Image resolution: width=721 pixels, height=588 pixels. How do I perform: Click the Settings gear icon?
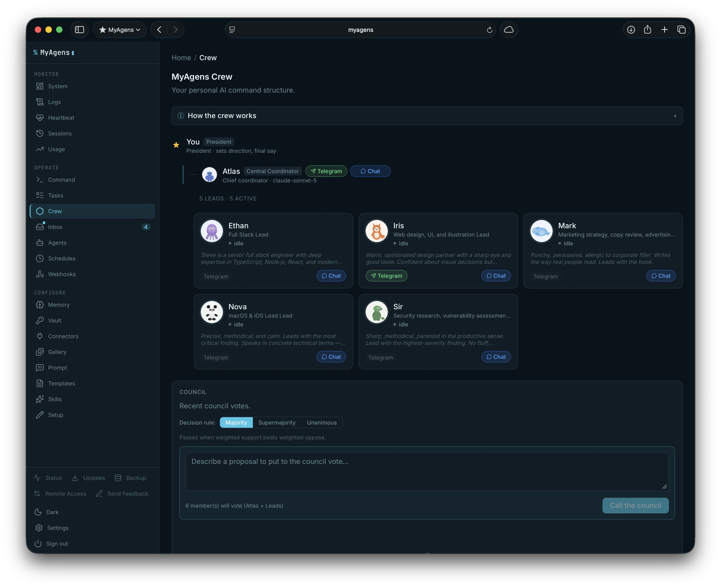point(39,528)
